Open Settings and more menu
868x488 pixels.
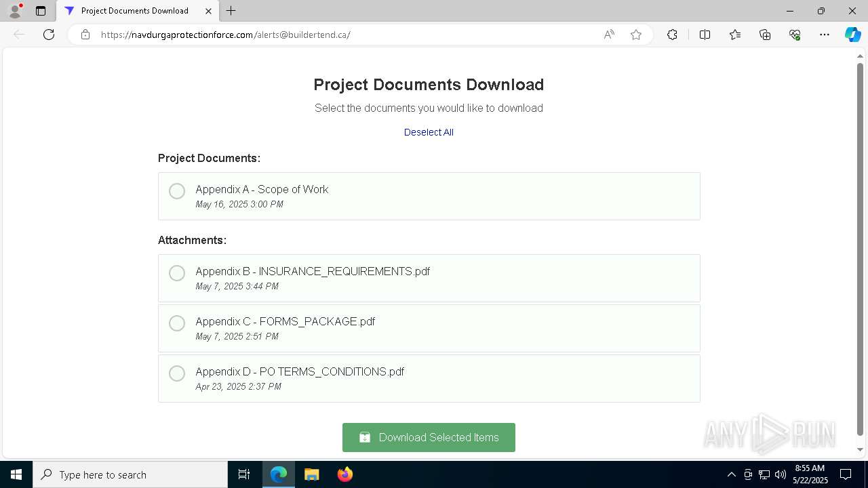(825, 35)
